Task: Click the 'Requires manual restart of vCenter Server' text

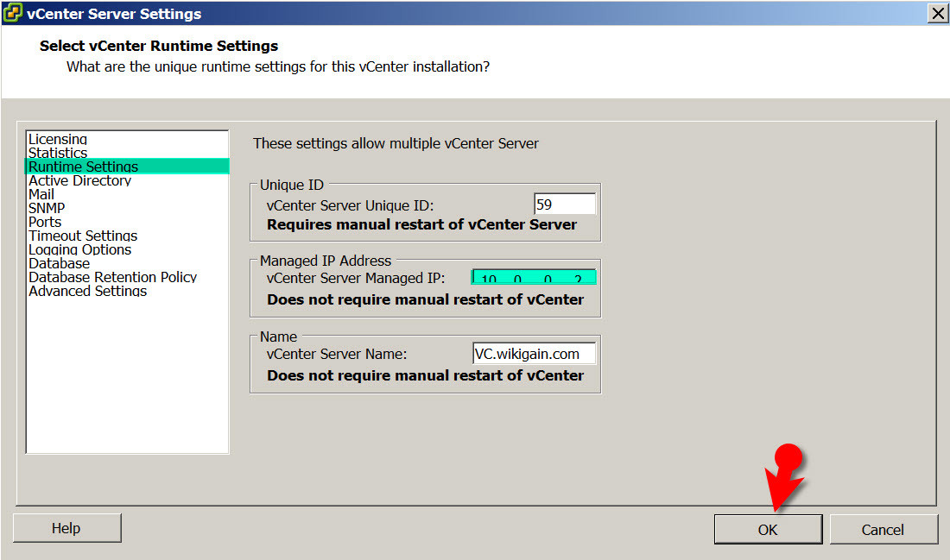Action: click(421, 224)
